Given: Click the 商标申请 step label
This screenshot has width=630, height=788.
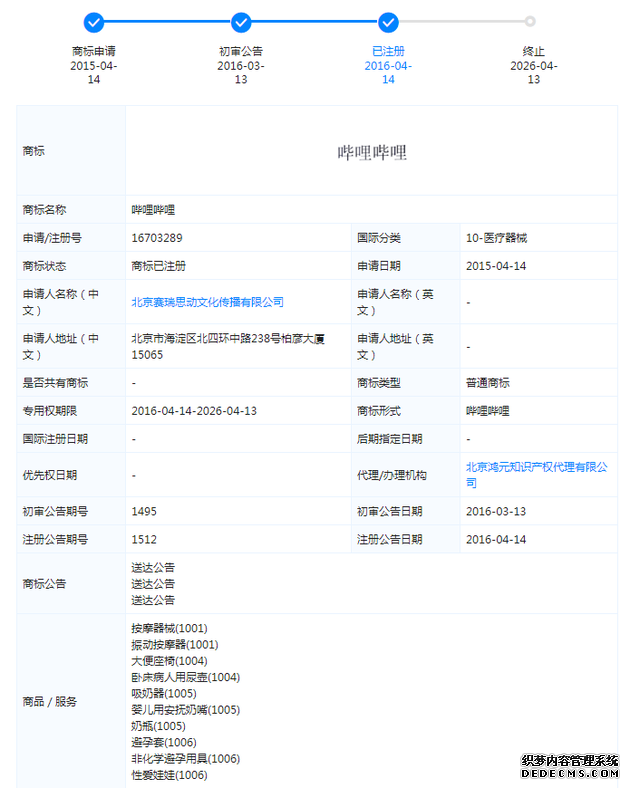Looking at the screenshot, I should point(93,51).
